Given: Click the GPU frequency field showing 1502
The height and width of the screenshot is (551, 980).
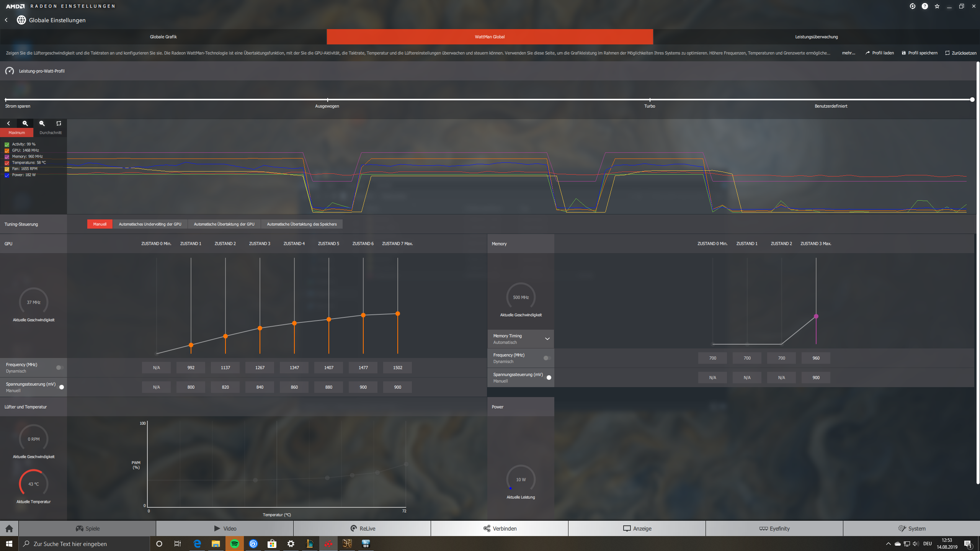Looking at the screenshot, I should [398, 368].
